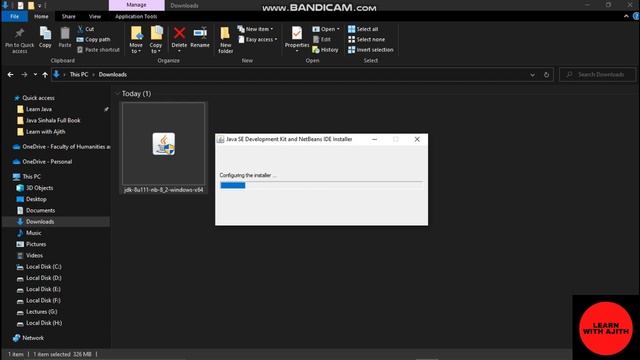This screenshot has width=640, height=360.
Task: Click Edit in the Open group
Action: (322, 40)
